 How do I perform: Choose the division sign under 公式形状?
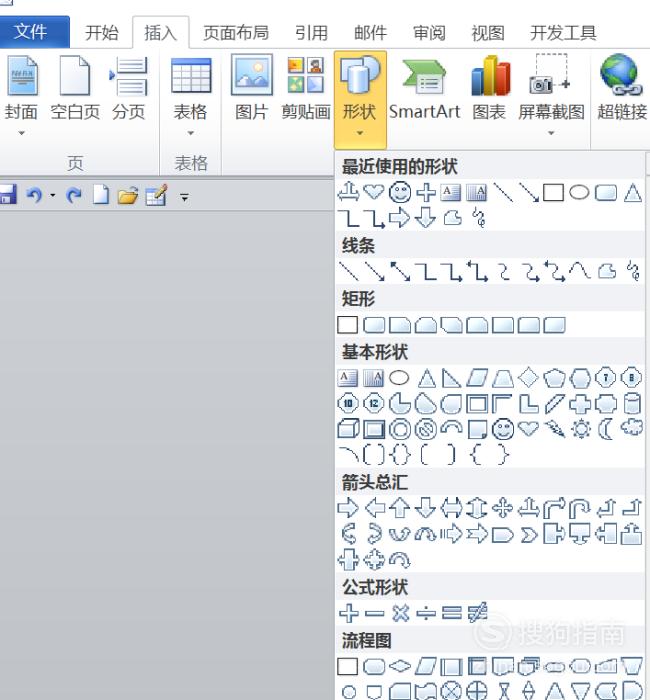pos(426,613)
